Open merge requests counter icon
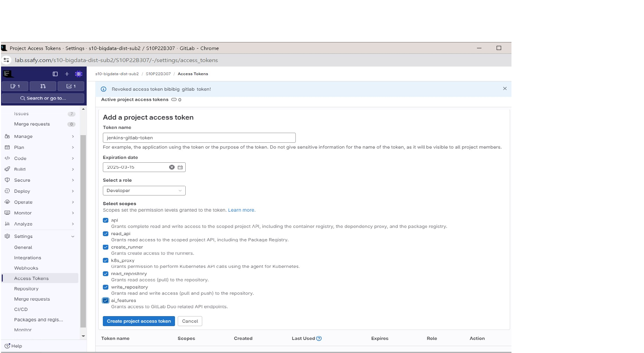 point(43,86)
